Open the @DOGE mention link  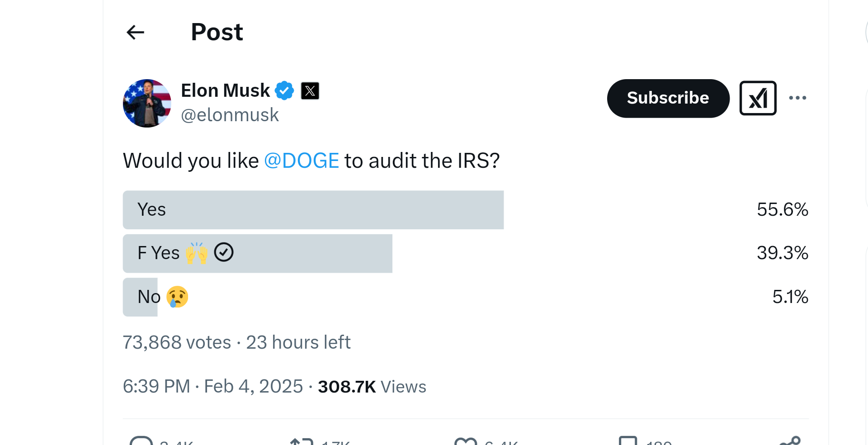pyautogui.click(x=302, y=161)
